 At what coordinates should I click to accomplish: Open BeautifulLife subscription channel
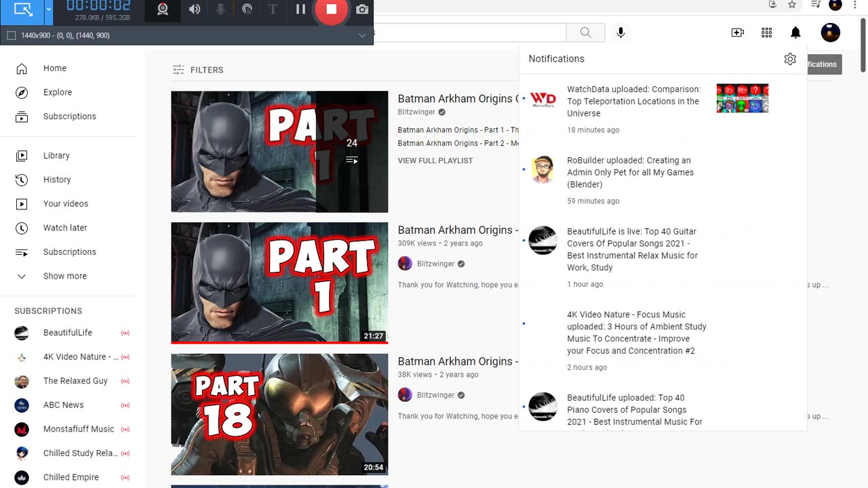[x=68, y=333]
